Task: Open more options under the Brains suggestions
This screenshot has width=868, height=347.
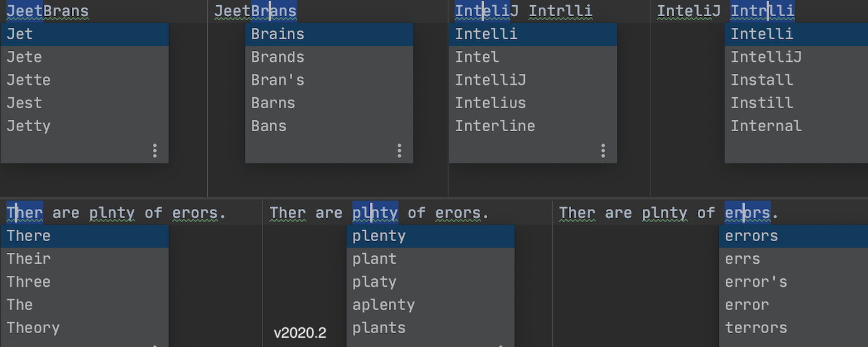Action: click(399, 151)
